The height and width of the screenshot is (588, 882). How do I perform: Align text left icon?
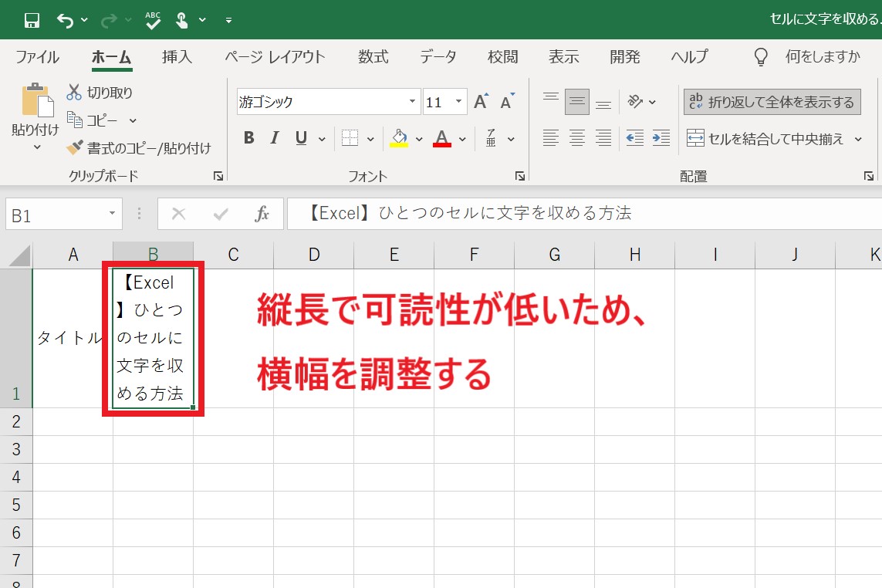tap(551, 138)
